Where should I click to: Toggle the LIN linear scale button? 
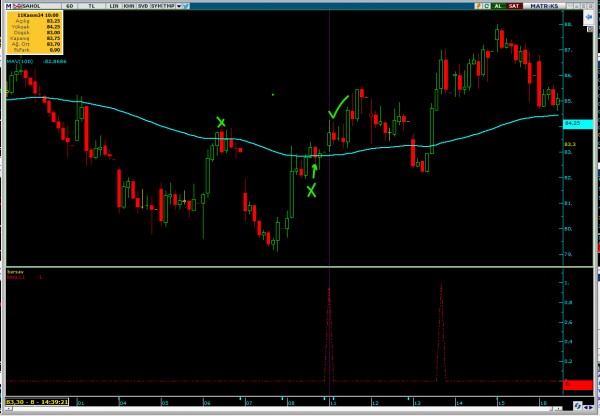tap(114, 6)
